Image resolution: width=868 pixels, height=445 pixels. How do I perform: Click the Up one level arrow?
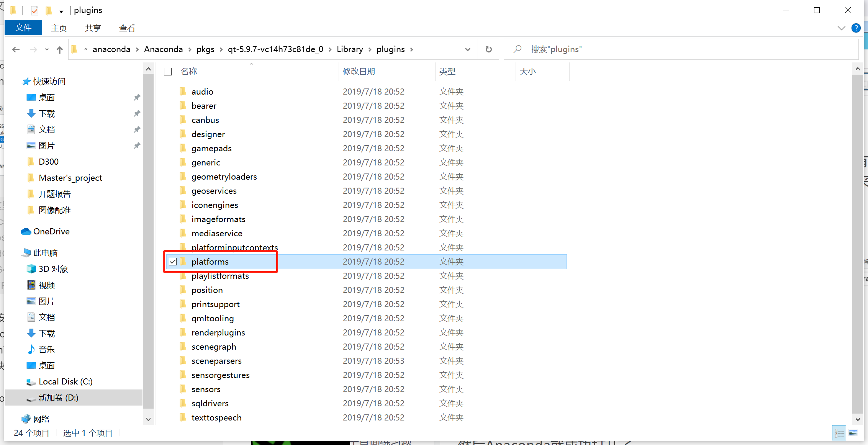pos(59,49)
